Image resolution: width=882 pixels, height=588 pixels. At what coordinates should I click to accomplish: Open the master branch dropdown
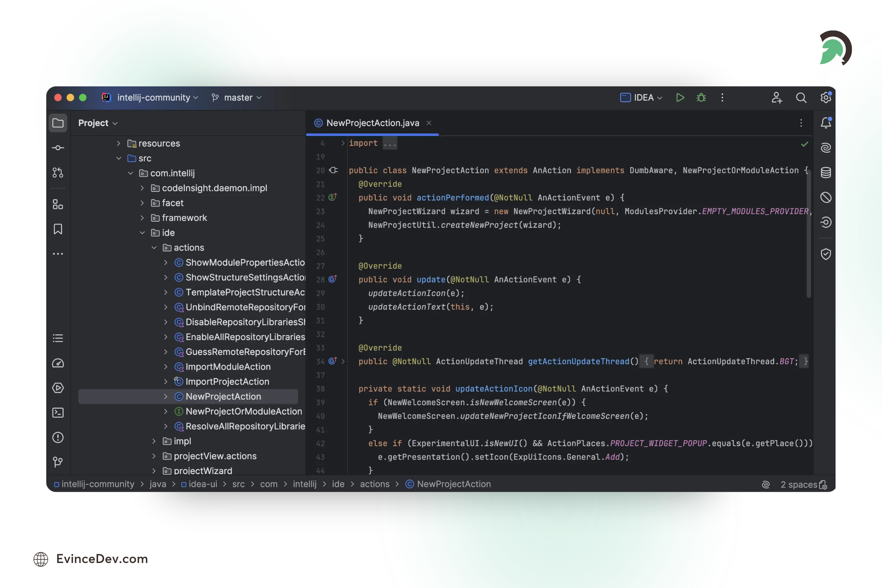click(x=236, y=97)
